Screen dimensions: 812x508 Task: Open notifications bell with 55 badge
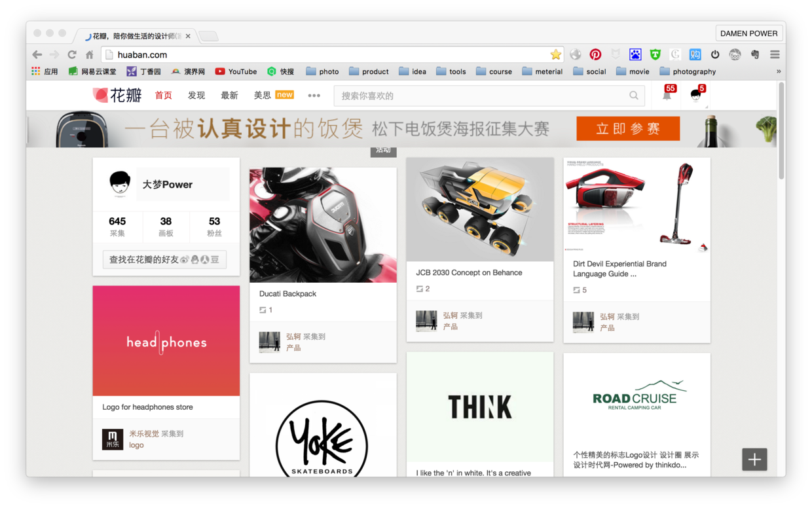pos(667,94)
